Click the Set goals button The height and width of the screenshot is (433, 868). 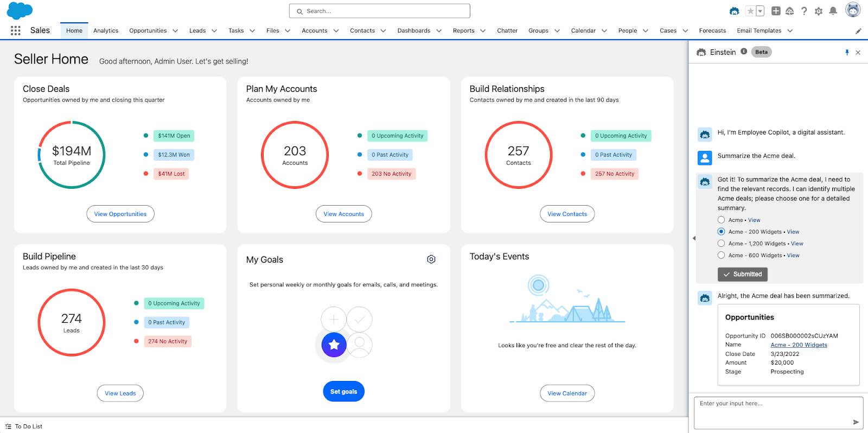(x=344, y=392)
